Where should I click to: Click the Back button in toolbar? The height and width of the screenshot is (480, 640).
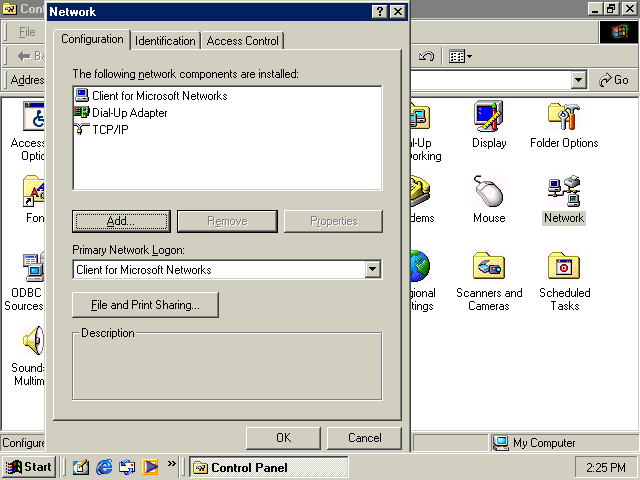[31, 56]
